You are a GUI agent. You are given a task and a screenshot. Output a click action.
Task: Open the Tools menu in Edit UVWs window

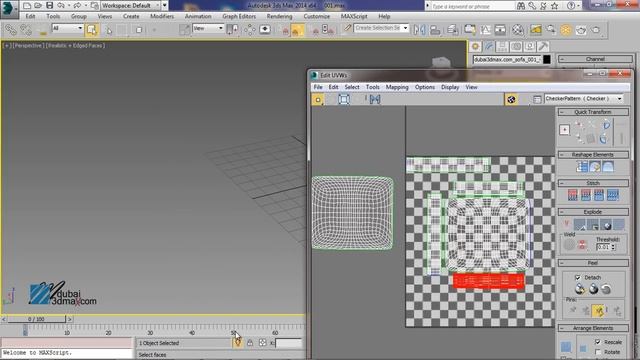pyautogui.click(x=372, y=87)
